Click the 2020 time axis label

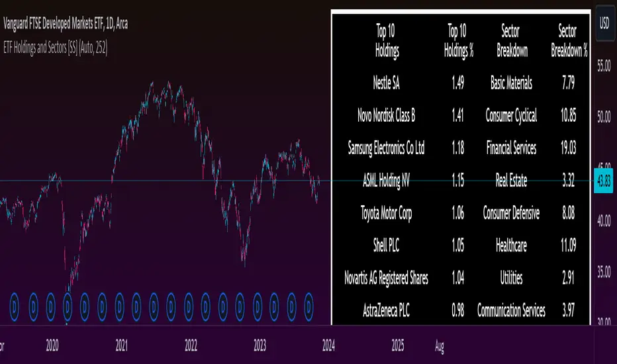[52, 346]
